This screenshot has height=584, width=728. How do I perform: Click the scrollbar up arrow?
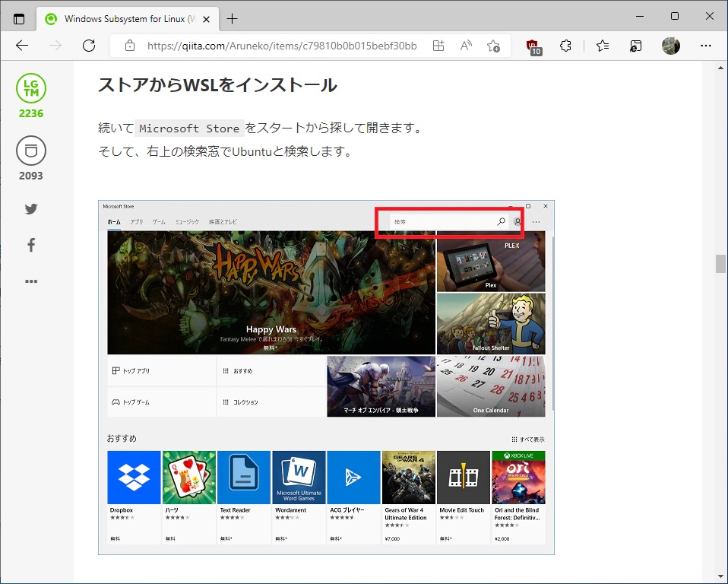720,68
